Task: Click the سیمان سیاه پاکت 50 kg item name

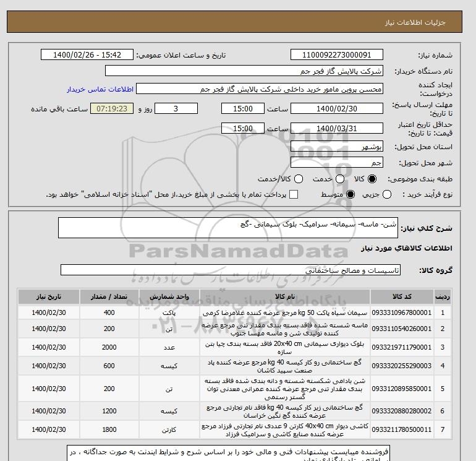Action: pyautogui.click(x=285, y=312)
